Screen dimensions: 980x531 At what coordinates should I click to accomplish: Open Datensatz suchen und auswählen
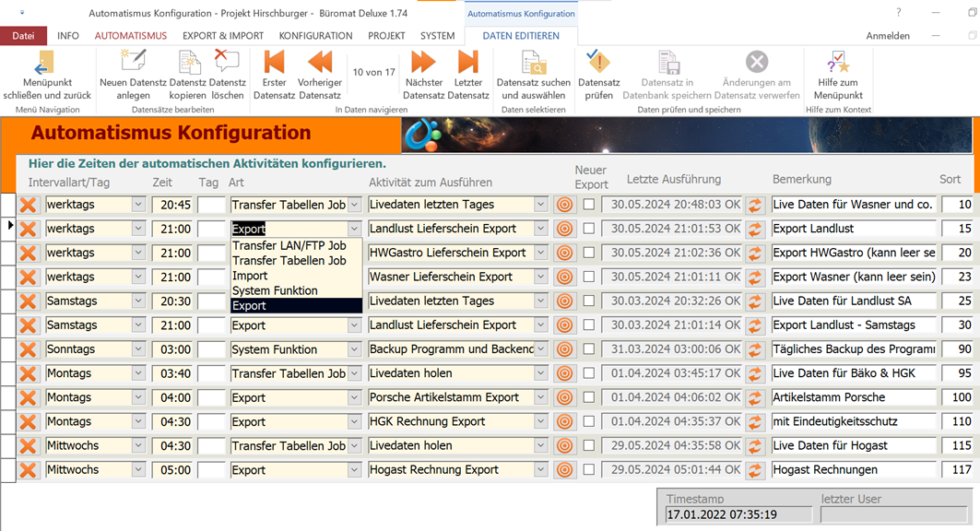coord(534,63)
